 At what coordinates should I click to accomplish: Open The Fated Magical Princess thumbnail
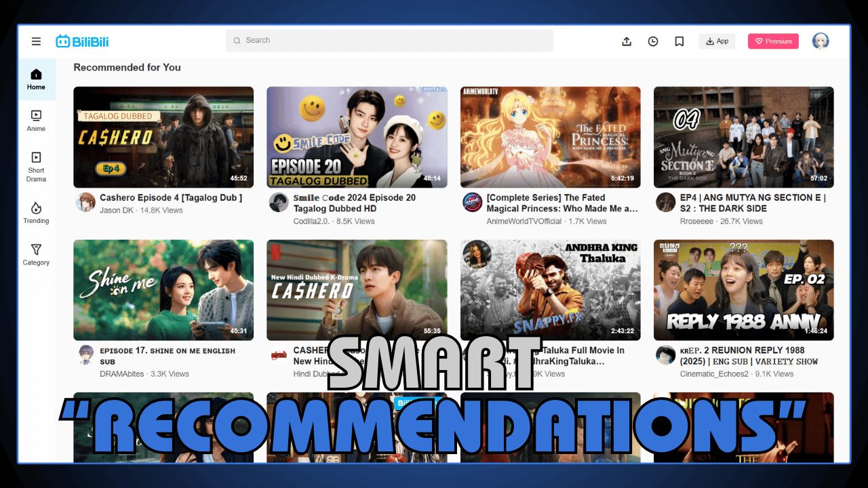tap(550, 136)
